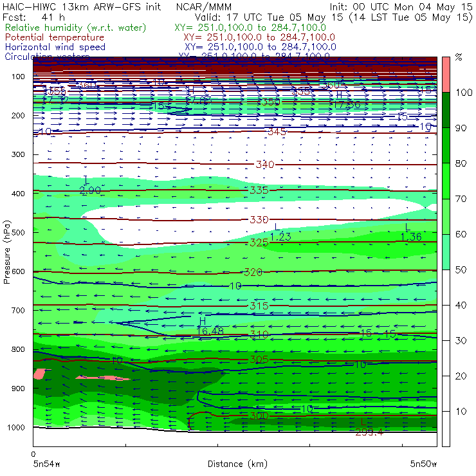Click the "5n54w" start location label

click(46, 464)
